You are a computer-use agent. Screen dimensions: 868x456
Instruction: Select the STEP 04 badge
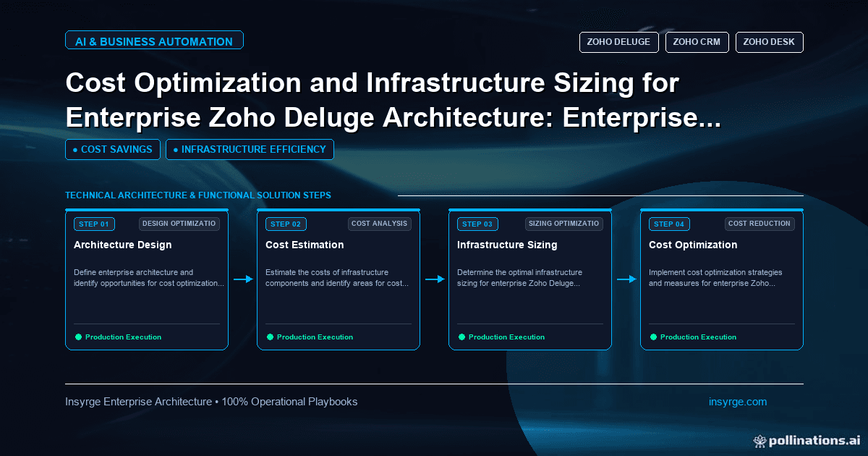pyautogui.click(x=669, y=224)
